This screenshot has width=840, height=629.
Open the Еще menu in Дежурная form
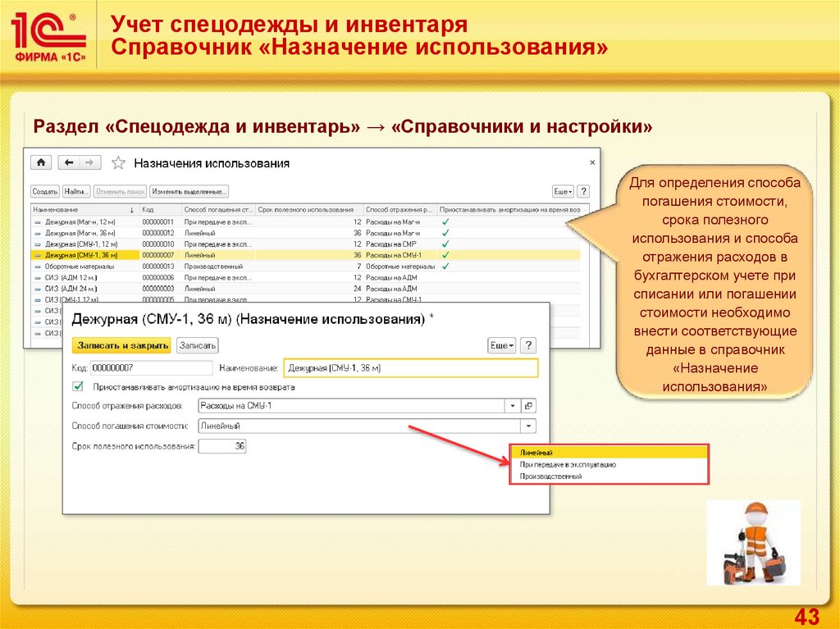(x=502, y=345)
